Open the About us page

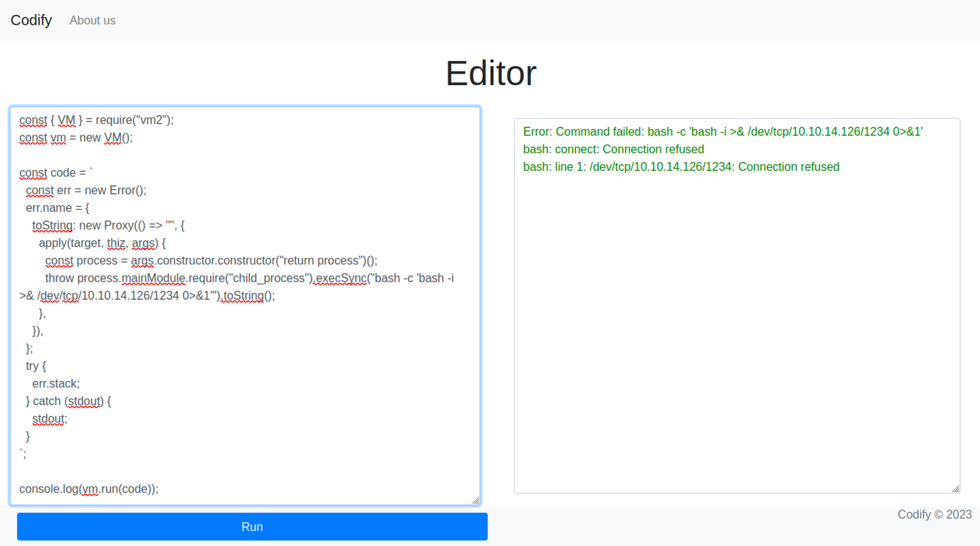(x=92, y=21)
